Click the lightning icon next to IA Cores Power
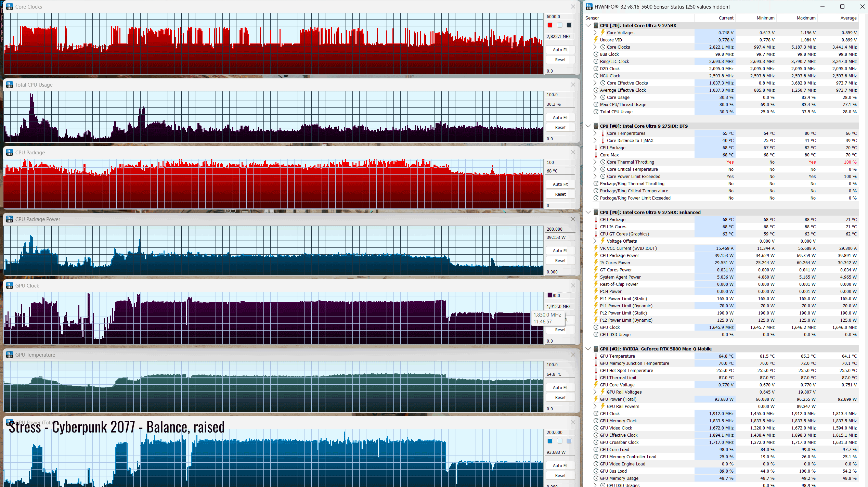 596,262
